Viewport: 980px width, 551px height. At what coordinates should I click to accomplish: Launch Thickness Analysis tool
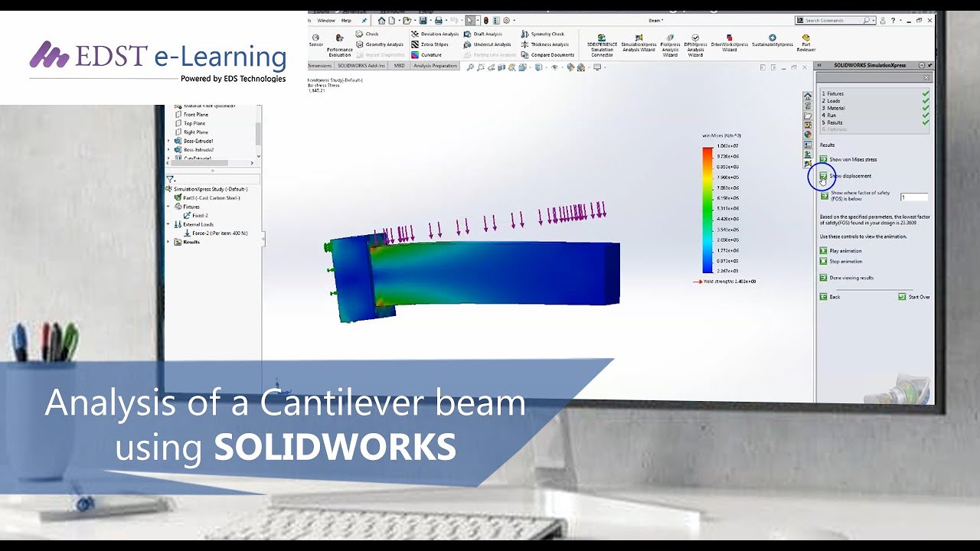[544, 44]
